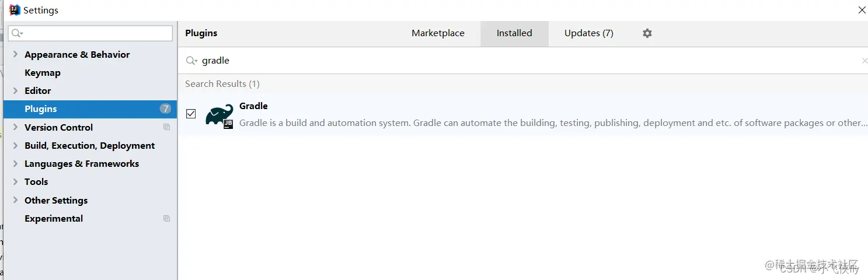Expand the Appearance & Behavior section
This screenshot has width=868, height=280.
[16, 54]
